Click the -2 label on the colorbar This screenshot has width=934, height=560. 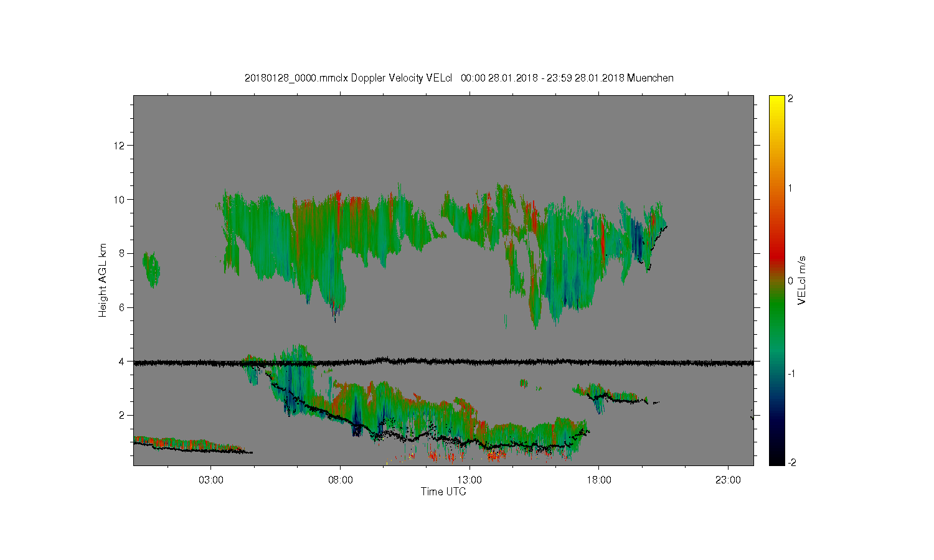click(x=792, y=462)
